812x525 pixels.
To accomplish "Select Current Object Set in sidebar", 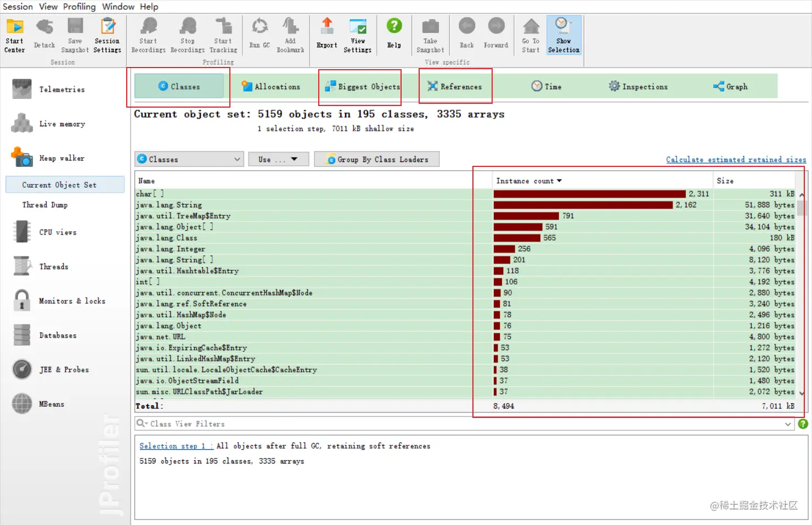I will tap(65, 185).
